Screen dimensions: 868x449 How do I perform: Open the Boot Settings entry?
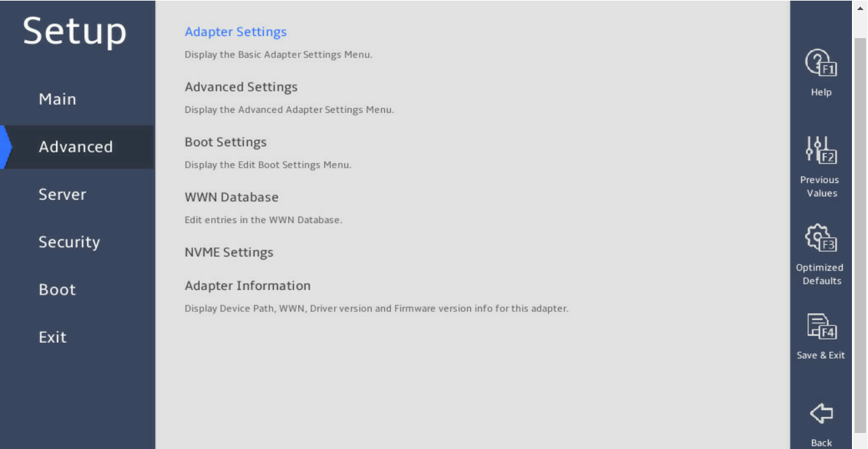(x=226, y=142)
